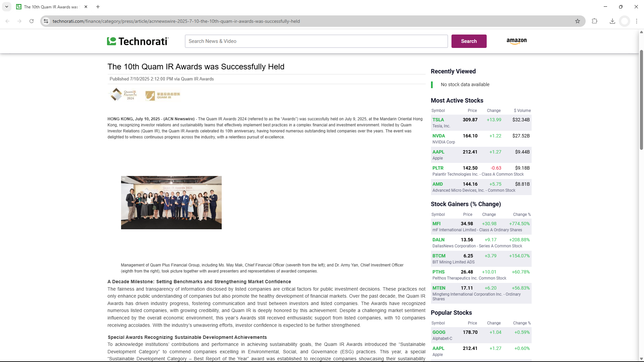Click the Recently Viewed heading
The height and width of the screenshot is (362, 644).
tap(453, 71)
